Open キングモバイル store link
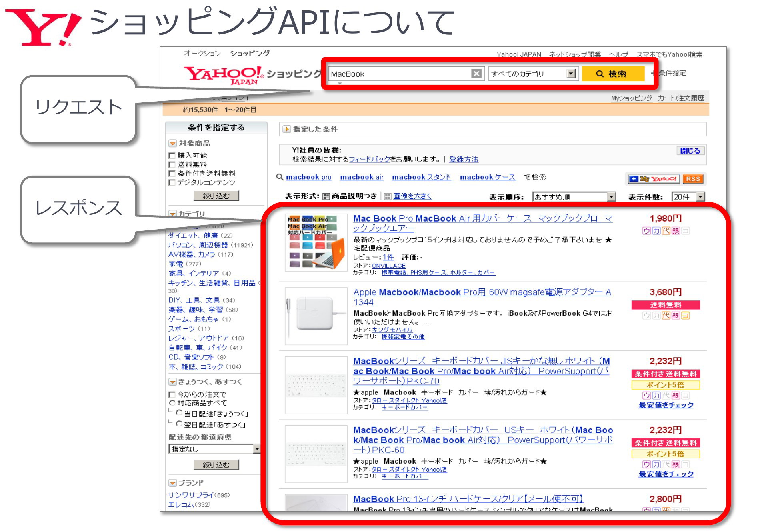Screen dimensions: 768x532 (392, 330)
